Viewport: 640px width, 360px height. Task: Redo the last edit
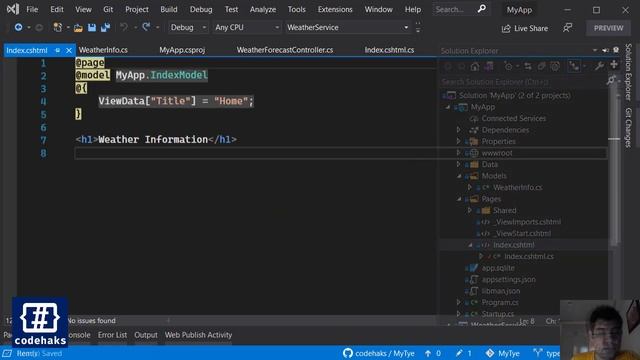click(146, 27)
